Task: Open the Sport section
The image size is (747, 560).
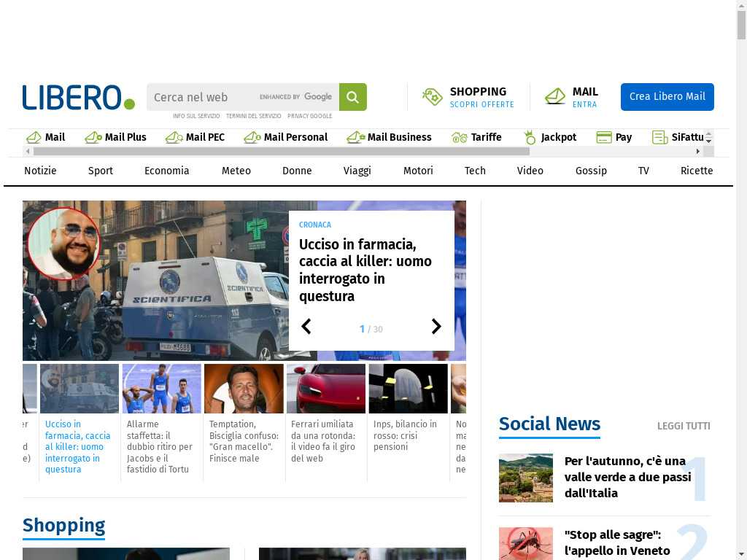Action: [101, 171]
